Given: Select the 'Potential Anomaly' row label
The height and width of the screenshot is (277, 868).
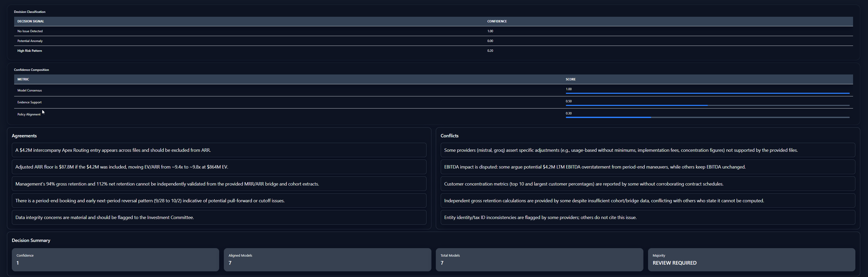Looking at the screenshot, I should (30, 41).
